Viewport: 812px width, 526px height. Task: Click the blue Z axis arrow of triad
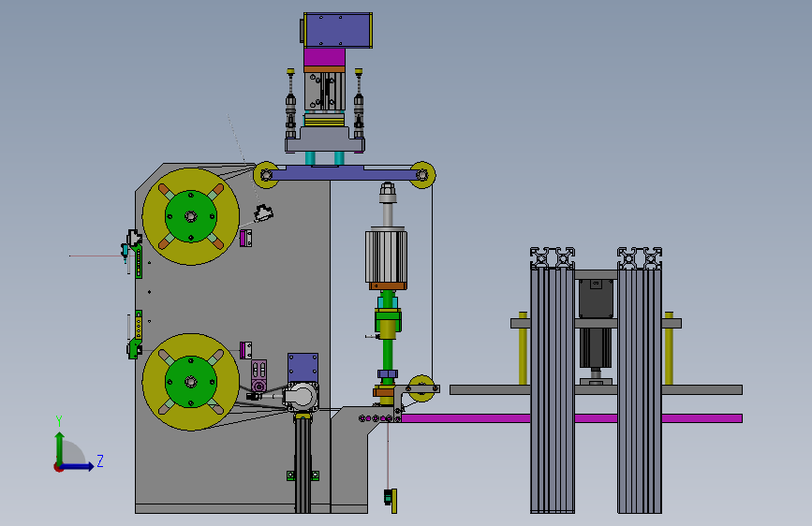pyautogui.click(x=78, y=466)
